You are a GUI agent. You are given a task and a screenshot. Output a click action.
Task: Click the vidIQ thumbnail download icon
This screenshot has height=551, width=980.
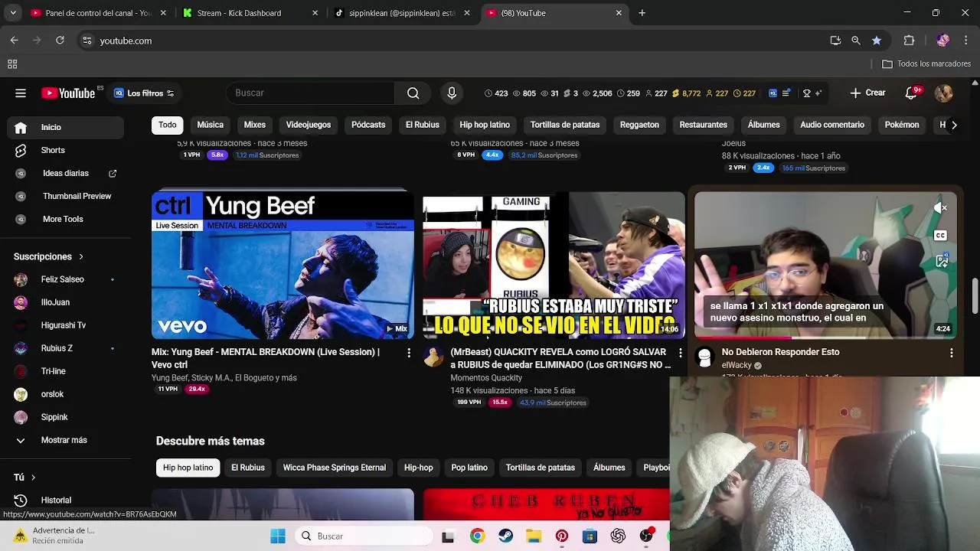[x=942, y=261]
